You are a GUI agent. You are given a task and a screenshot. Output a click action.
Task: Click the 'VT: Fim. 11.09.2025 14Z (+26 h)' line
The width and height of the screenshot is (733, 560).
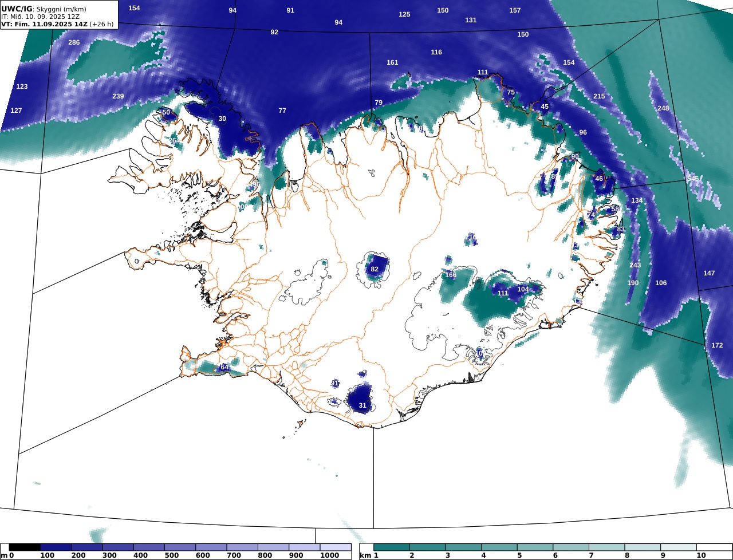(57, 24)
